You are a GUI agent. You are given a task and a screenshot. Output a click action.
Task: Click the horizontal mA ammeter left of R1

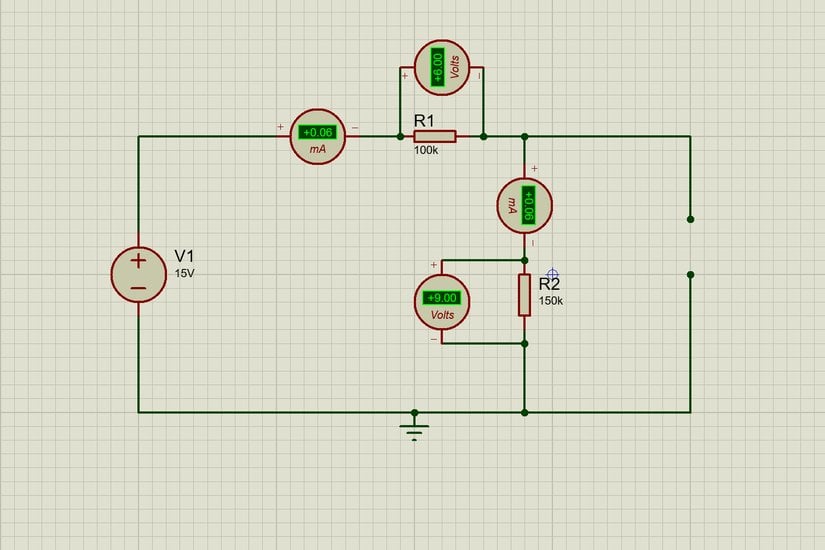pyautogui.click(x=318, y=137)
